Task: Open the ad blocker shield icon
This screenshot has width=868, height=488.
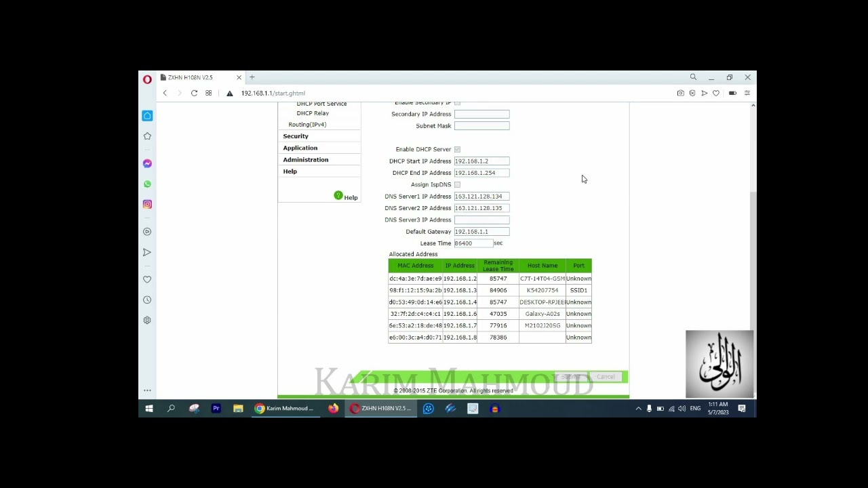Action: pyautogui.click(x=692, y=93)
